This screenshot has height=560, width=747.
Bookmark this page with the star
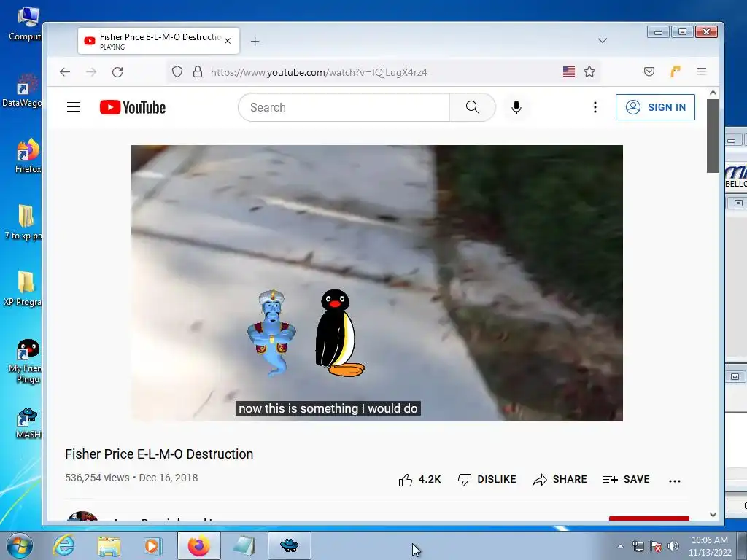click(x=589, y=72)
